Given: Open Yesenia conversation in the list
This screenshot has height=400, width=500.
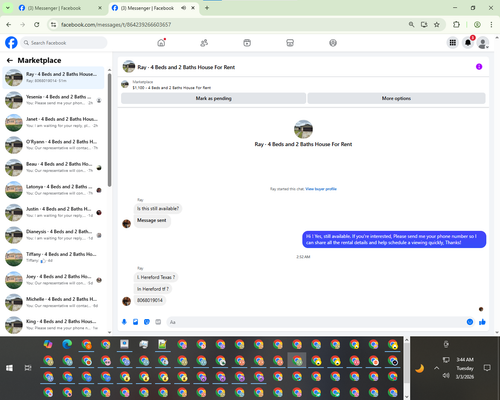Looking at the screenshot, I should (x=53, y=100).
